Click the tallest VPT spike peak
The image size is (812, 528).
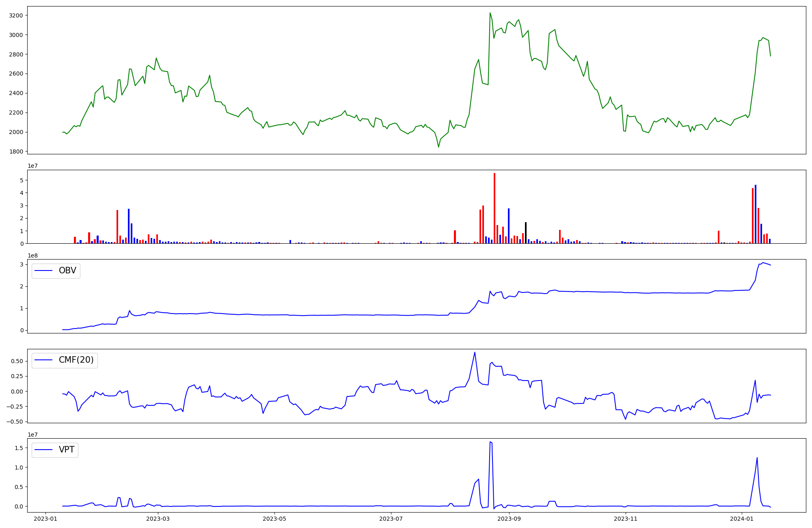490,442
